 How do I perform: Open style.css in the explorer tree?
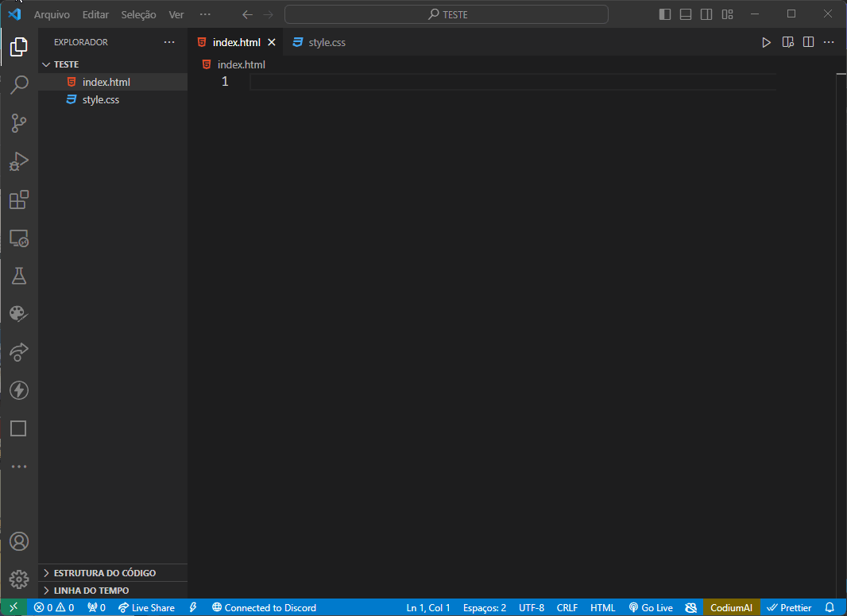pyautogui.click(x=100, y=100)
